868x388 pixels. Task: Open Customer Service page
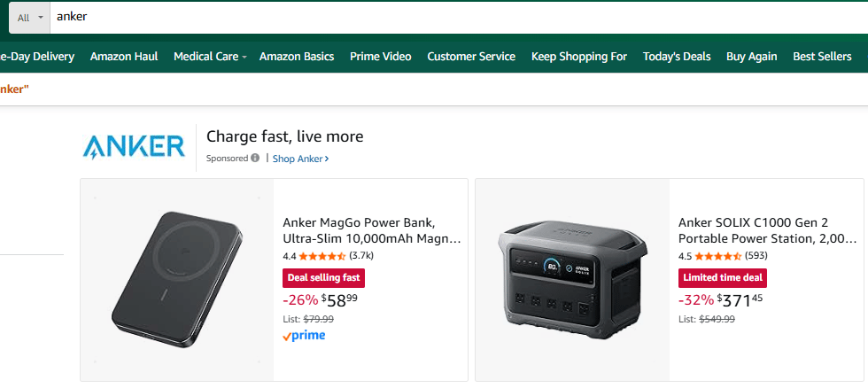click(x=471, y=57)
